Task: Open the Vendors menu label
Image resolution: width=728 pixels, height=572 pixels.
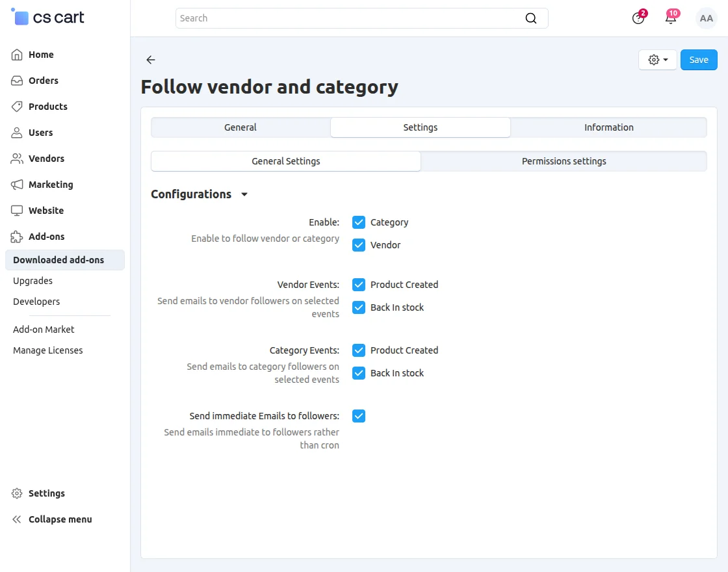Action: pos(46,159)
